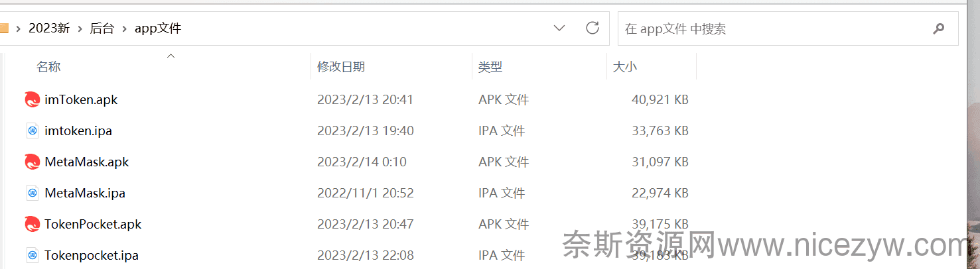Image resolution: width=980 pixels, height=269 pixels.
Task: Sort files by 大小 column header
Action: (625, 67)
